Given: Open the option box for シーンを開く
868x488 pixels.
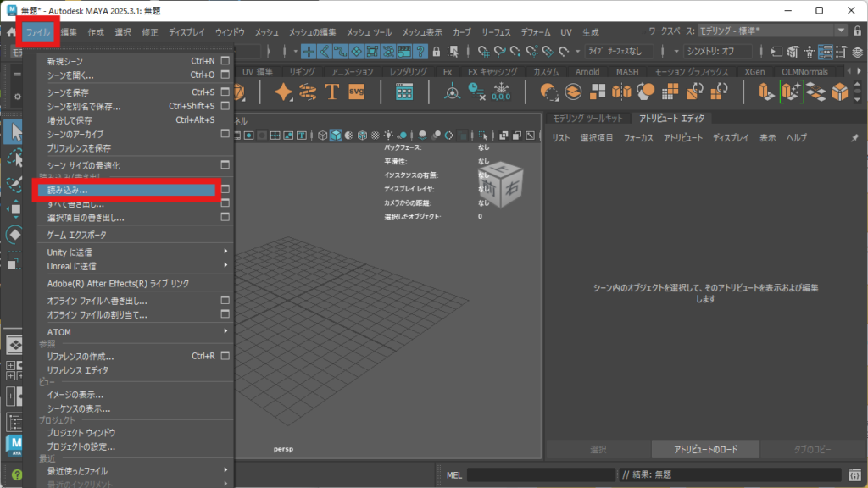Looking at the screenshot, I should (225, 75).
